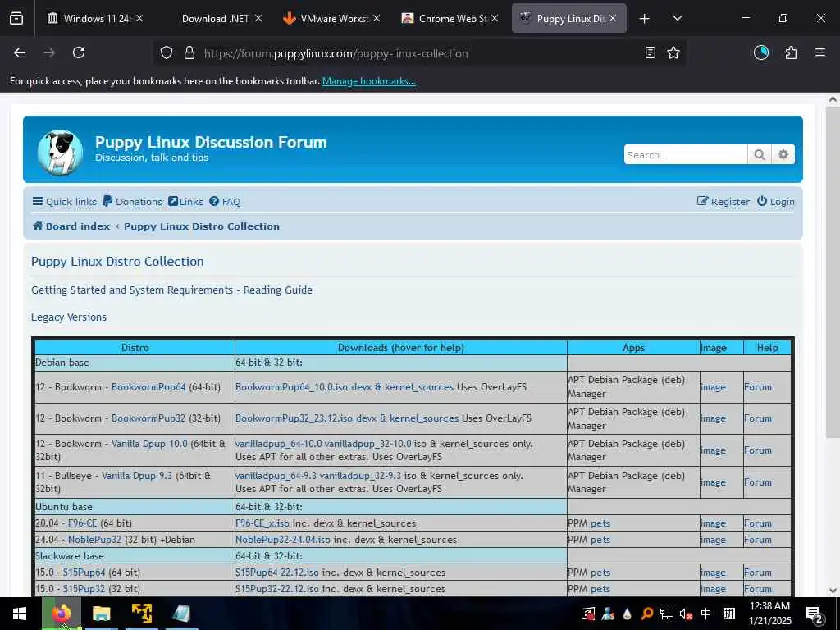
Task: Click pets link in F96-CE row
Action: click(600, 523)
